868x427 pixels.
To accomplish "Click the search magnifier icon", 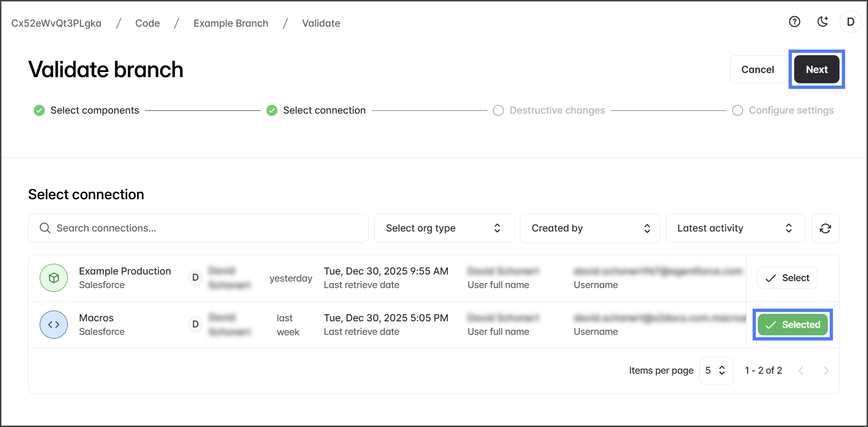I will (x=45, y=228).
